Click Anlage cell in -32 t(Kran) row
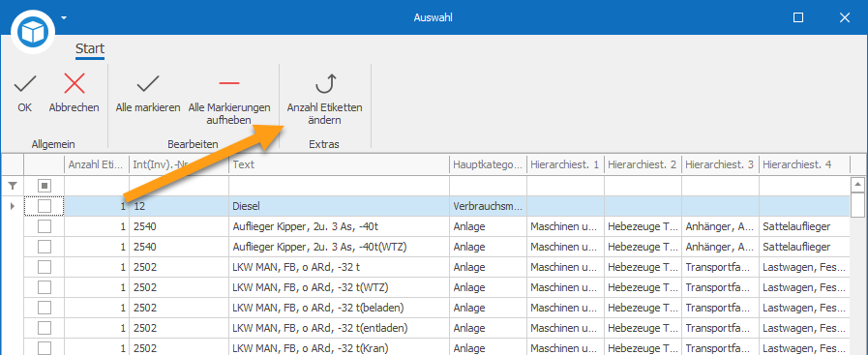The width and height of the screenshot is (868, 355). click(x=488, y=348)
